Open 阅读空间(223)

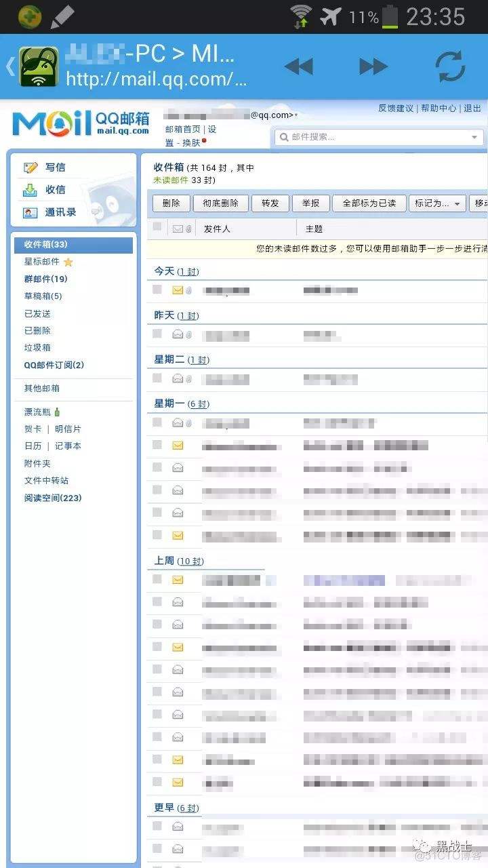[x=53, y=498]
